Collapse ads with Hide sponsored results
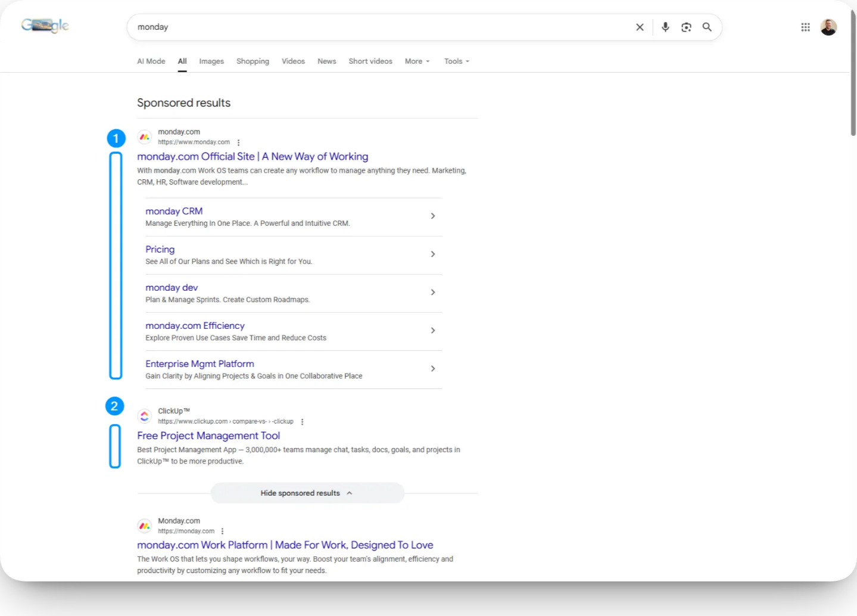The width and height of the screenshot is (857, 616). pos(307,493)
